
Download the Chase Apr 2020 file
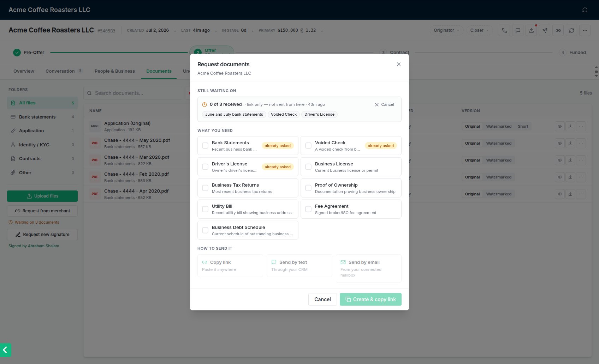point(570,194)
